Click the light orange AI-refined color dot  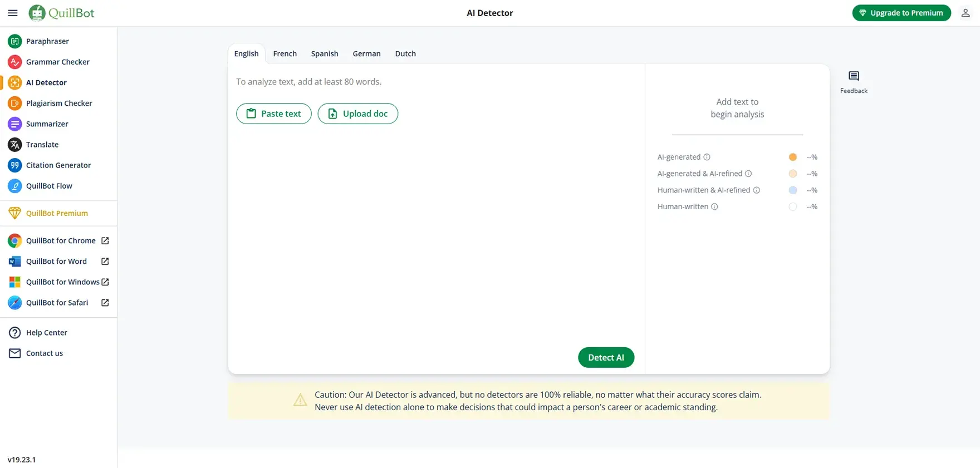click(793, 174)
